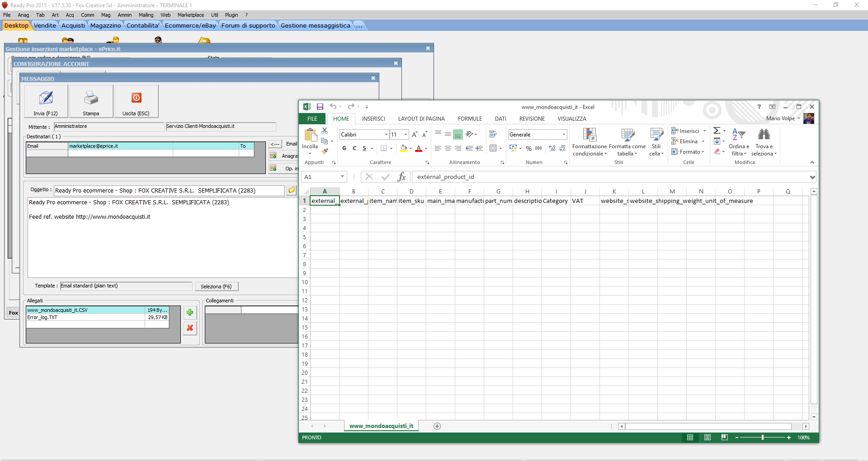Screen dimensions: 868x461
Task: Click the percent style icon
Action: click(528, 148)
